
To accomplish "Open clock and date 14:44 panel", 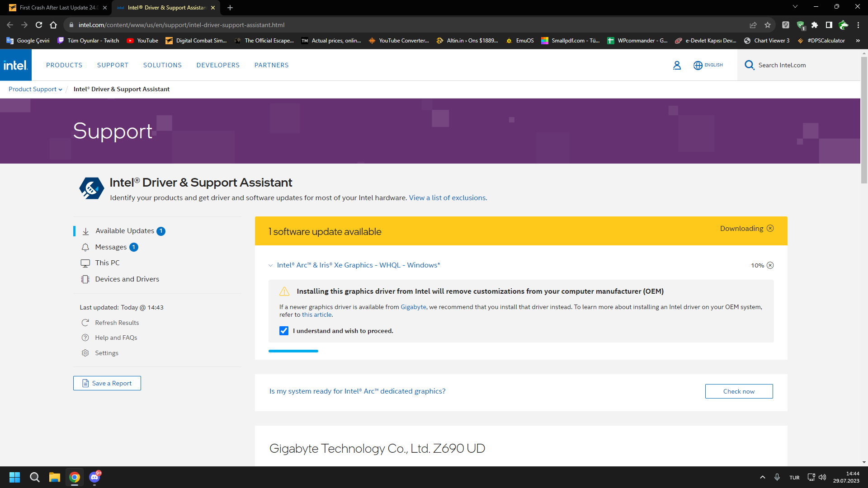I will point(846,477).
